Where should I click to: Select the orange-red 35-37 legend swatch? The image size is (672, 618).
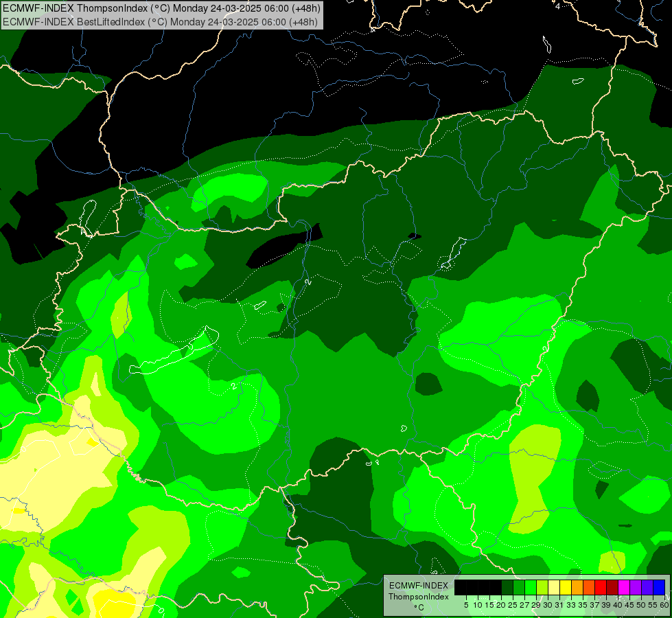(x=589, y=587)
